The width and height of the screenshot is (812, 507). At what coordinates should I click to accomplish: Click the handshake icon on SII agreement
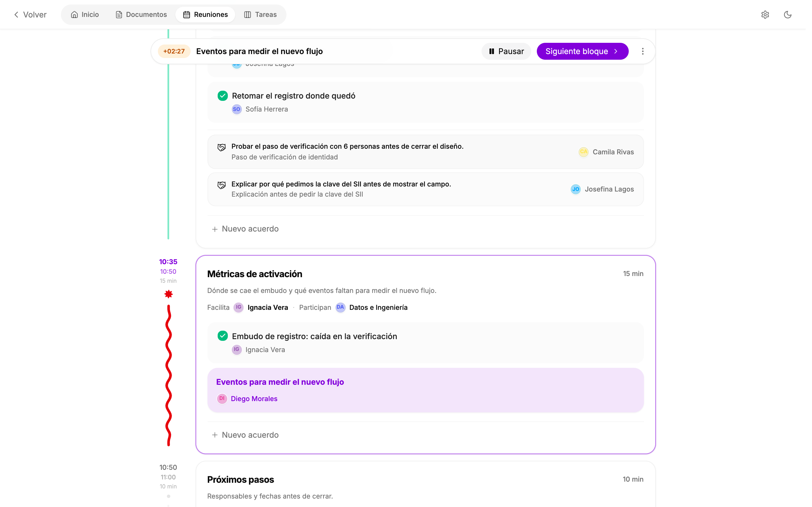[x=221, y=185]
